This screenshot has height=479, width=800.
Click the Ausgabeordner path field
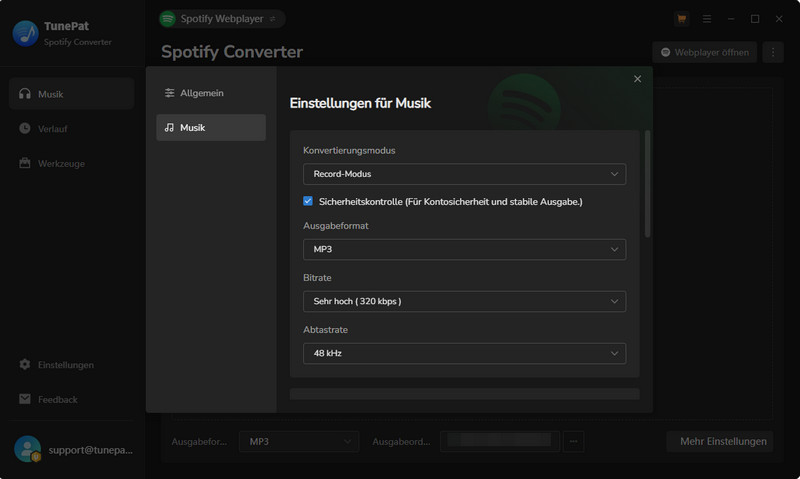500,442
